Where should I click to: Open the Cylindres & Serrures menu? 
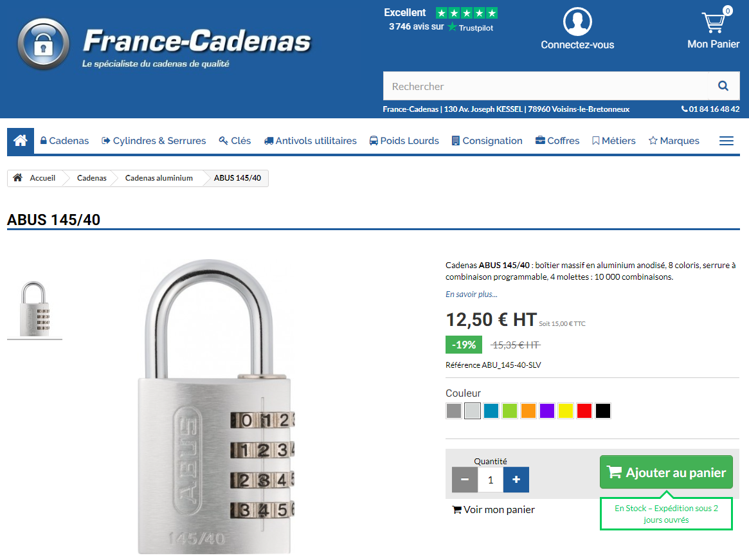click(x=154, y=141)
